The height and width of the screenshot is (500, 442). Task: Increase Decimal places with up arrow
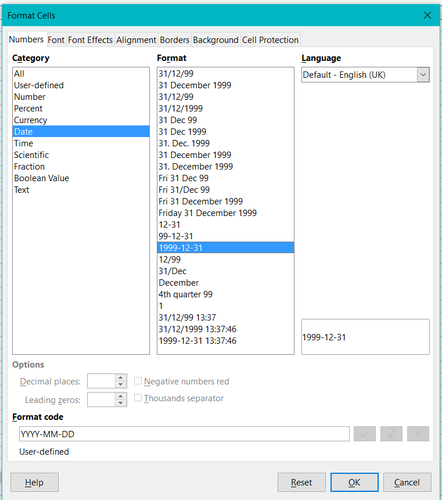pyautogui.click(x=121, y=377)
